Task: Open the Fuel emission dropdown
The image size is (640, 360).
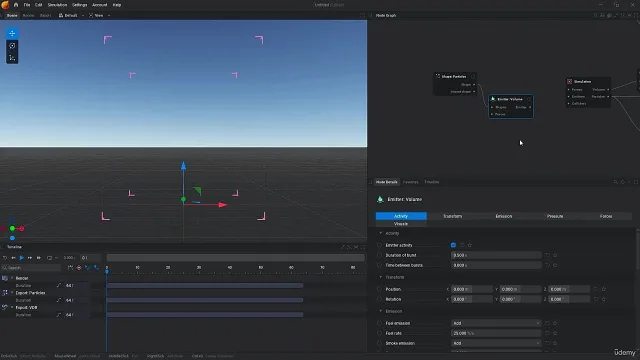Action: tap(496, 323)
